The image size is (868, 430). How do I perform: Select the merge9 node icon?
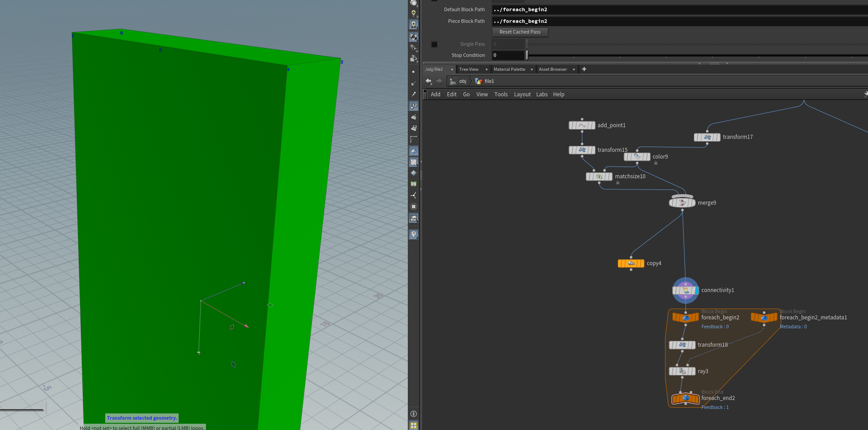tap(682, 203)
